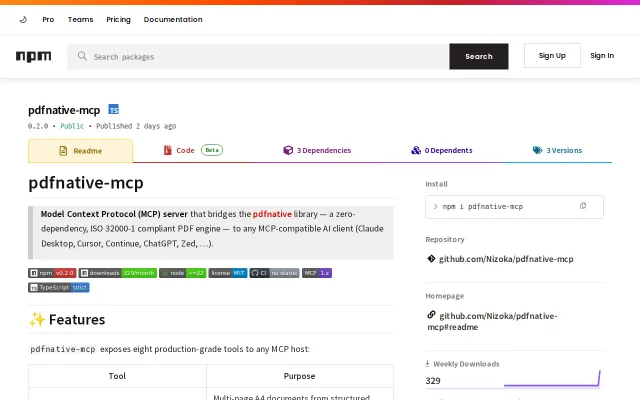Click the git repository diamond icon
Image resolution: width=640 pixels, height=400 pixels.
coord(431,258)
